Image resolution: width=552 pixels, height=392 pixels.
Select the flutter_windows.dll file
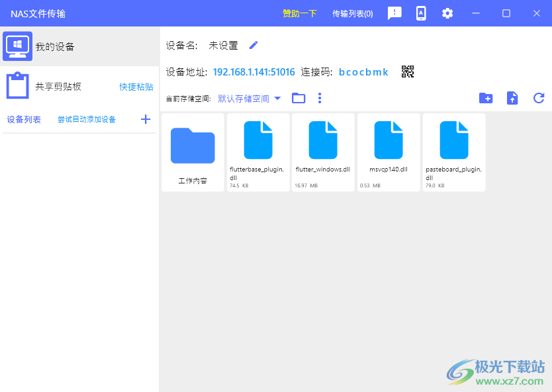pos(323,152)
